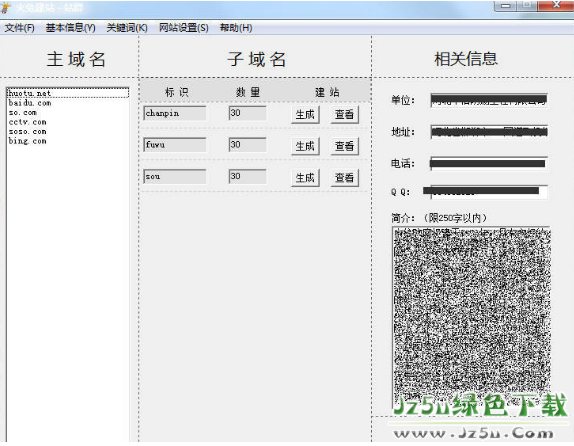This screenshot has height=446, width=574.
Task: Click the application icon in title bar
Action: [6, 7]
